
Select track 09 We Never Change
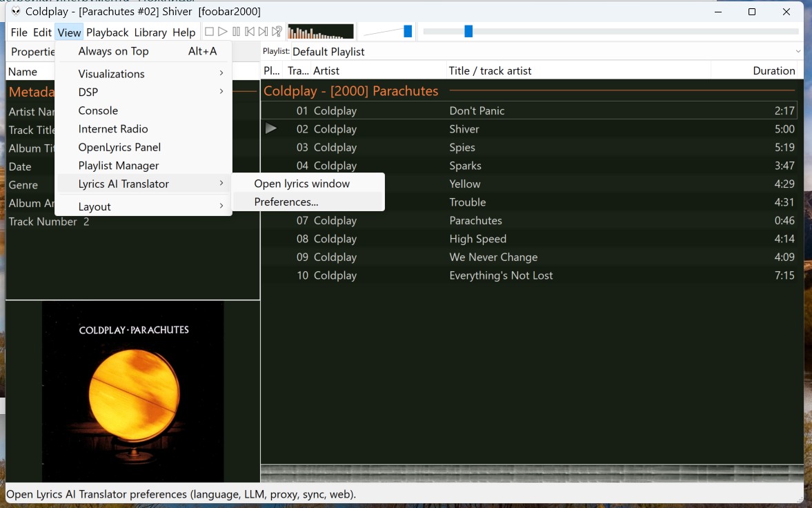tap(528, 257)
